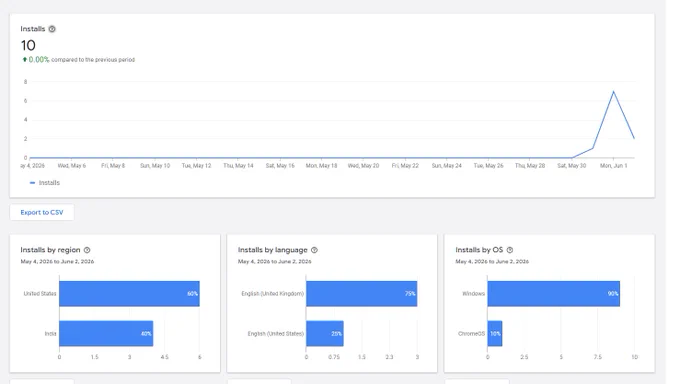Click the 'Wed, May 6' axis label
Screen dimensions: 680x384
72,166
